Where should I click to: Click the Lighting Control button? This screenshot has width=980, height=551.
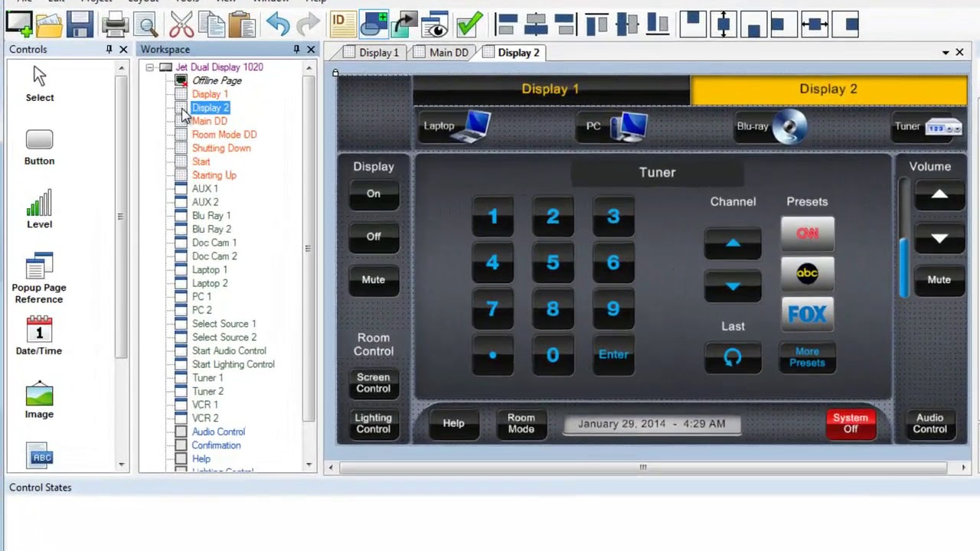(373, 423)
